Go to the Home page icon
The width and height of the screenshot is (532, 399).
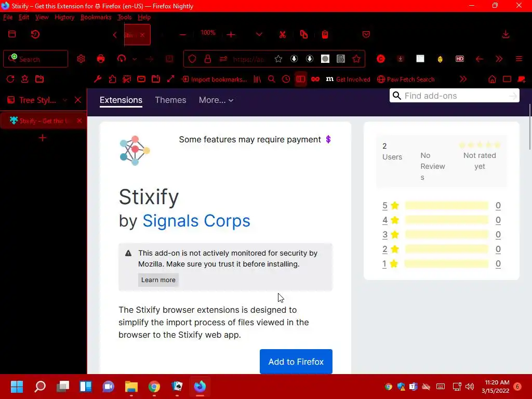coord(492,79)
